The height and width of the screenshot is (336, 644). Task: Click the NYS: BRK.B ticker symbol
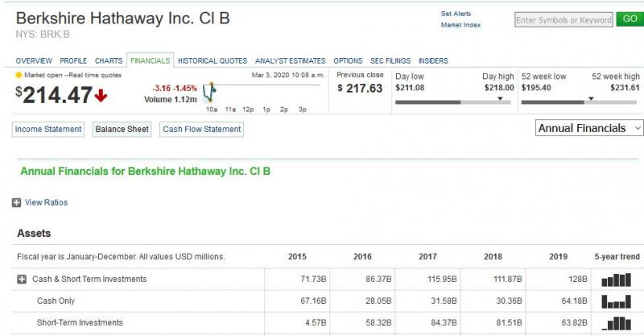[43, 35]
